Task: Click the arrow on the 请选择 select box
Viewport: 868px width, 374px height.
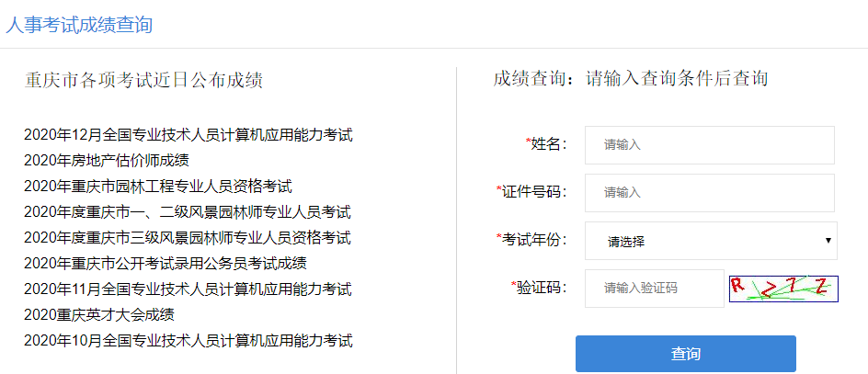Action: (x=828, y=242)
